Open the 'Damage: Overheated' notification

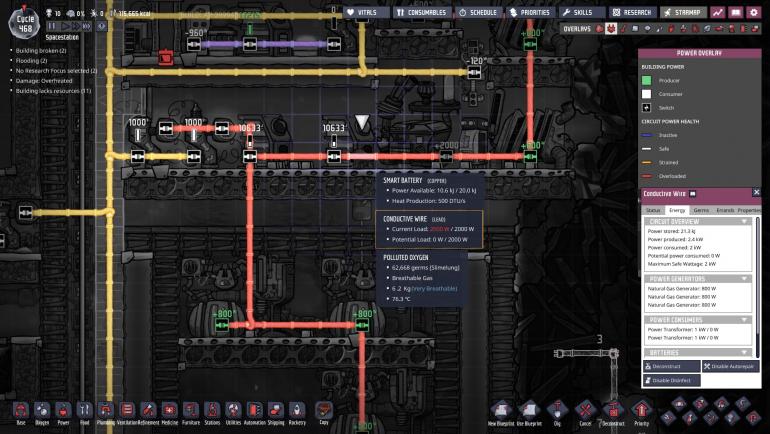(44, 81)
